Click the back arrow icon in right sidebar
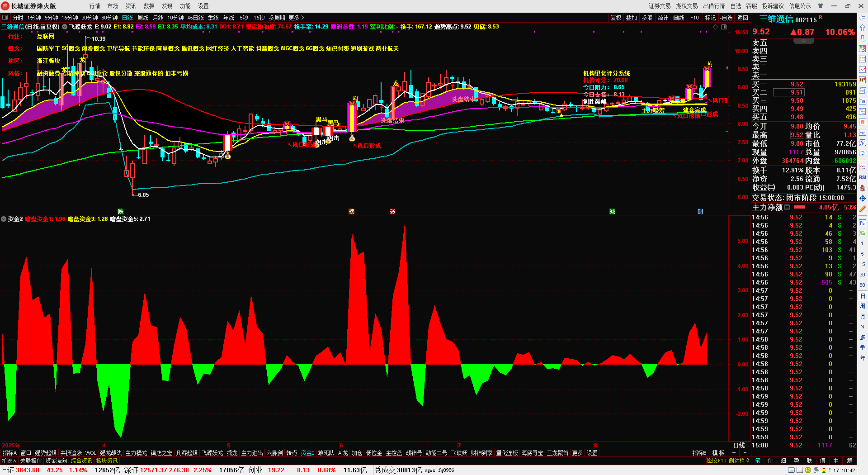Image resolution: width=868 pixels, height=475 pixels. coord(862,18)
